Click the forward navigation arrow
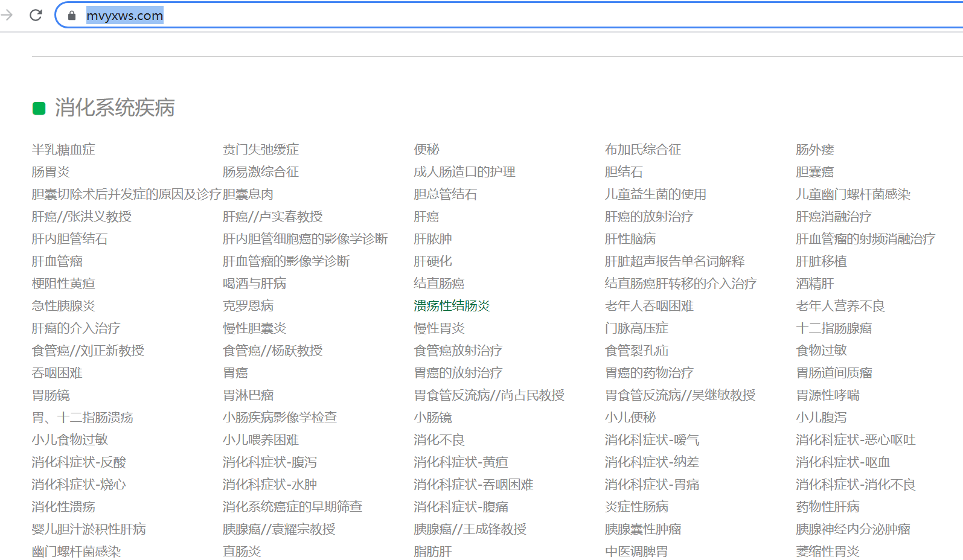Viewport: 963px width, 560px height. [x=7, y=15]
